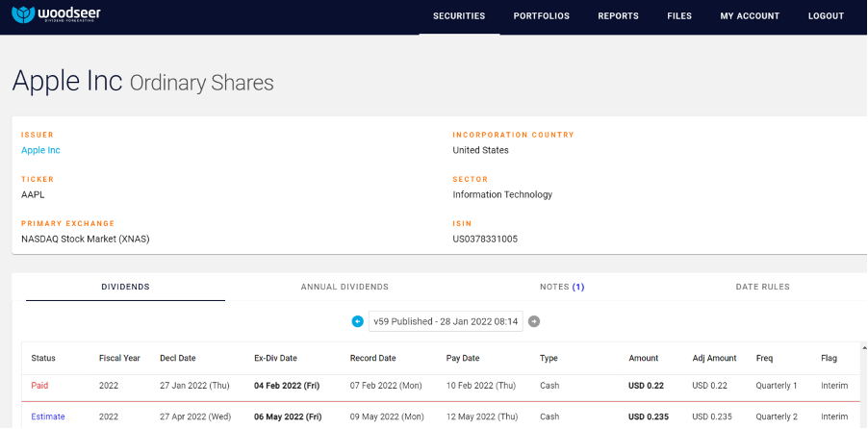Click the Flag column header

pyautogui.click(x=830, y=358)
